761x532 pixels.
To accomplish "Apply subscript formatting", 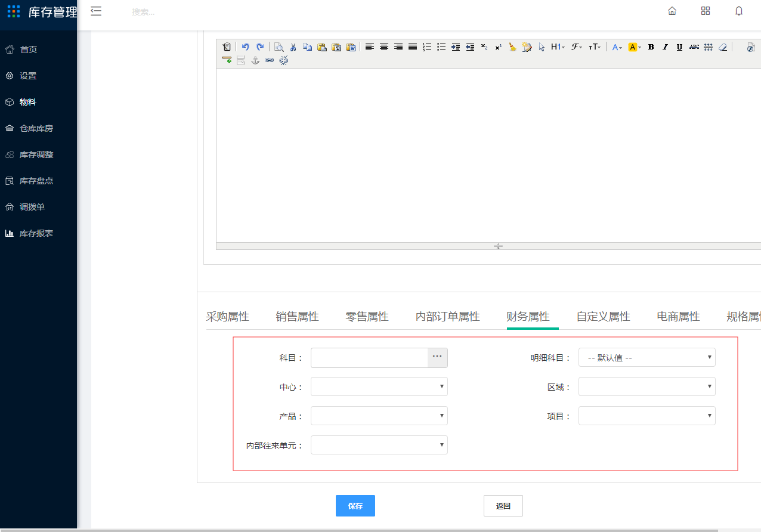I will [484, 47].
